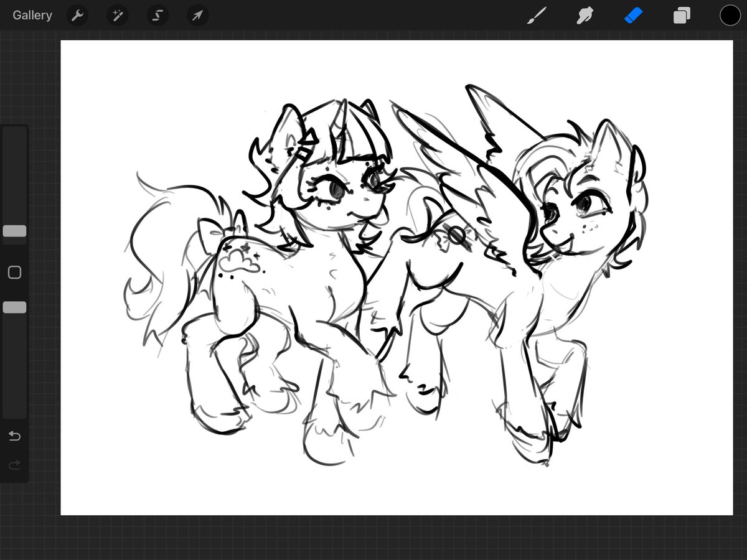
Task: Select the Smudge finger tool
Action: click(584, 16)
